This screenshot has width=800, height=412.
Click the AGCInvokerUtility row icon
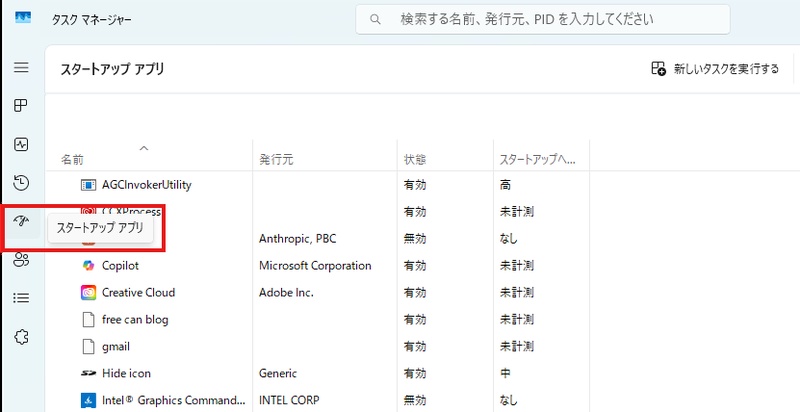click(89, 185)
